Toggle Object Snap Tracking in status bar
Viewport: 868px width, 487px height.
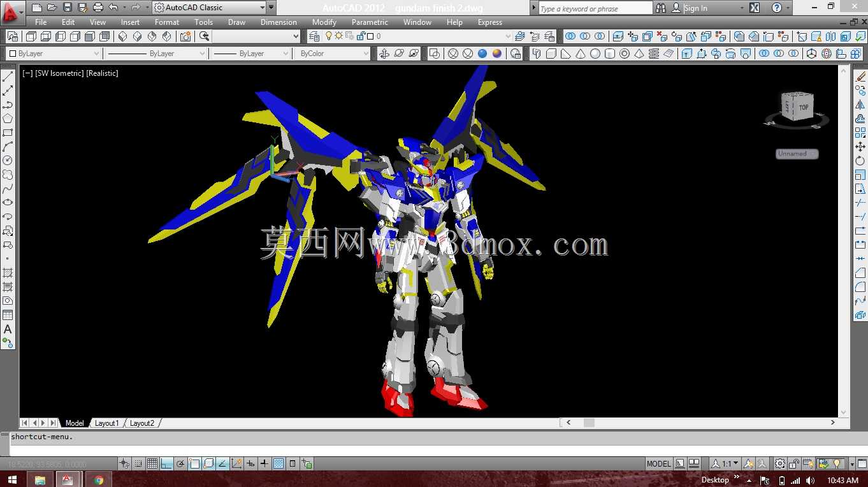223,463
